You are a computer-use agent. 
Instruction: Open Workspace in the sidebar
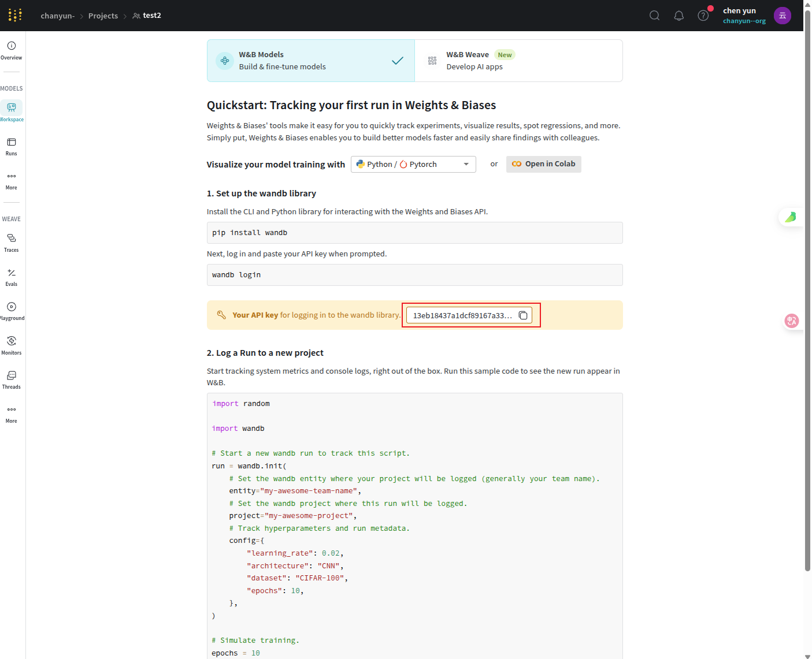pyautogui.click(x=12, y=111)
